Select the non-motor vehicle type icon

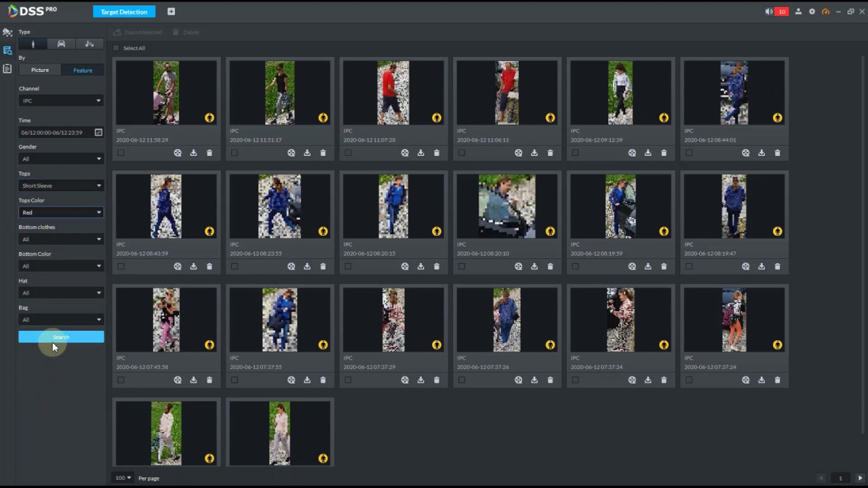[x=90, y=44]
